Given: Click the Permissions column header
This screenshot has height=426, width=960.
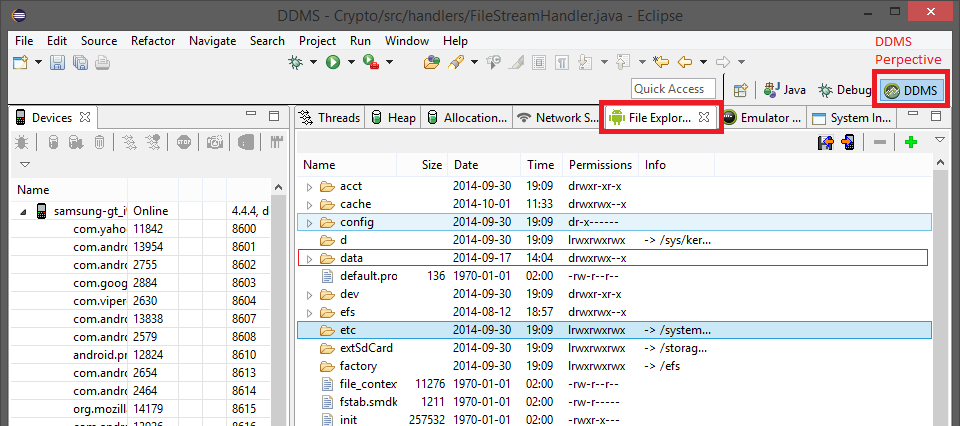Looking at the screenshot, I should pos(601,165).
